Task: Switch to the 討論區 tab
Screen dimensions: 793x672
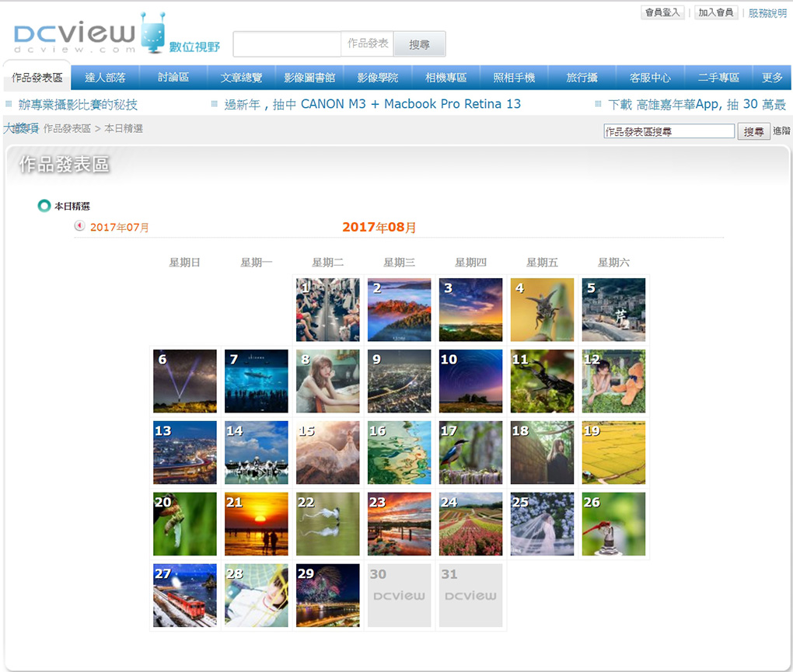Action: (x=173, y=78)
